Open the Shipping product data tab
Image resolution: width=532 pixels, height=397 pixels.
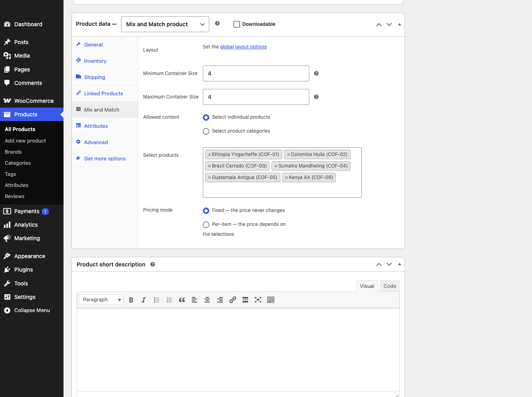(x=105, y=77)
